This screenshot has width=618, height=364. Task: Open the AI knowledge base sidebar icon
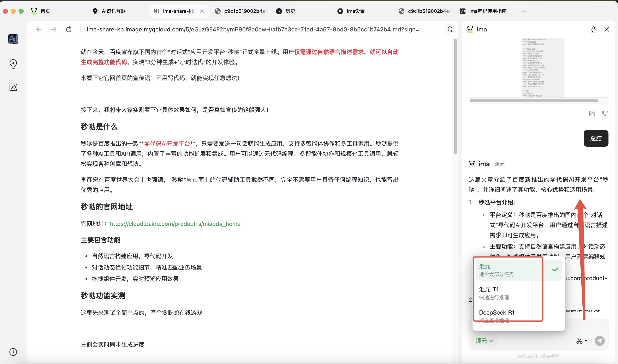(13, 39)
